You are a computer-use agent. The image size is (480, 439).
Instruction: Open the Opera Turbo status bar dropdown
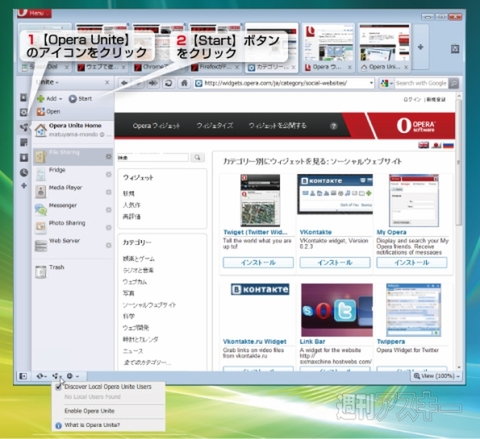[x=72, y=376]
